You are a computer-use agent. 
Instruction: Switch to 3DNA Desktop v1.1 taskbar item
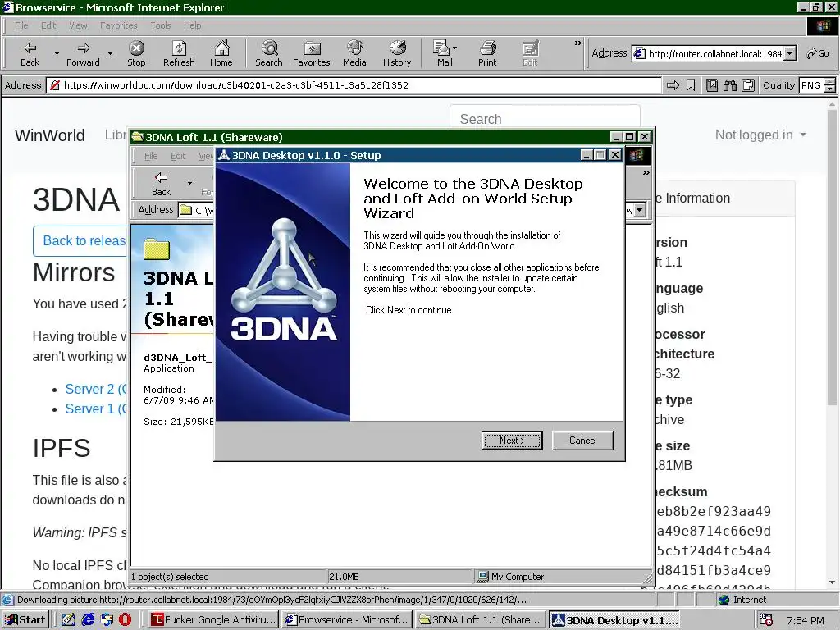click(x=615, y=620)
